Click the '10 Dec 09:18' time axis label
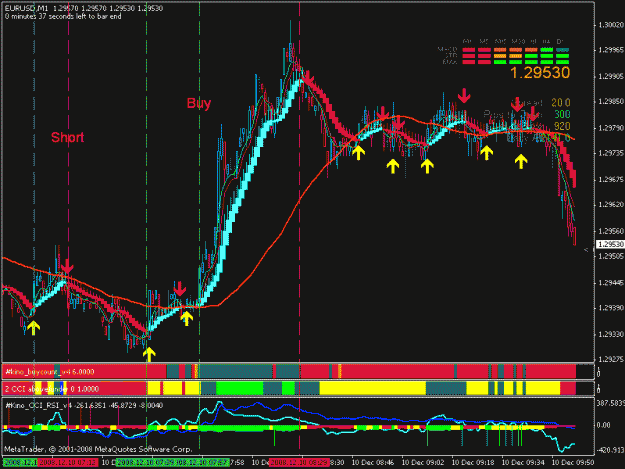Viewport: 625px width, 469px height. (x=473, y=463)
